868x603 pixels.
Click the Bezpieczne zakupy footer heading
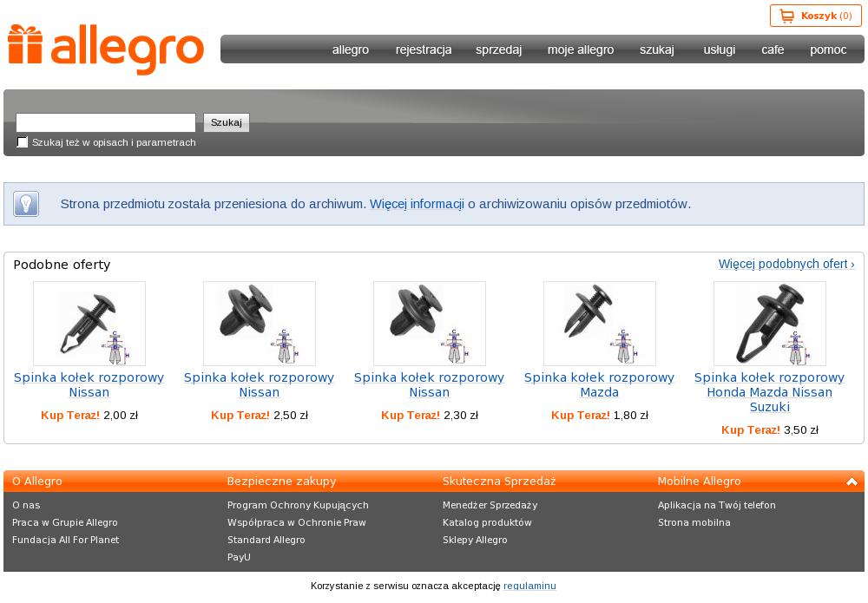282,482
